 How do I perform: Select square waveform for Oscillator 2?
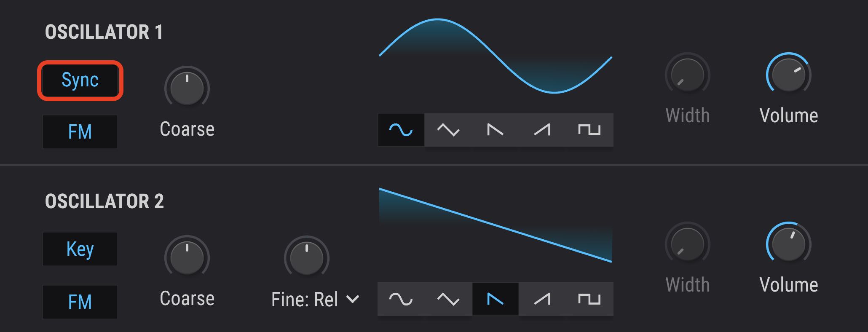click(589, 299)
